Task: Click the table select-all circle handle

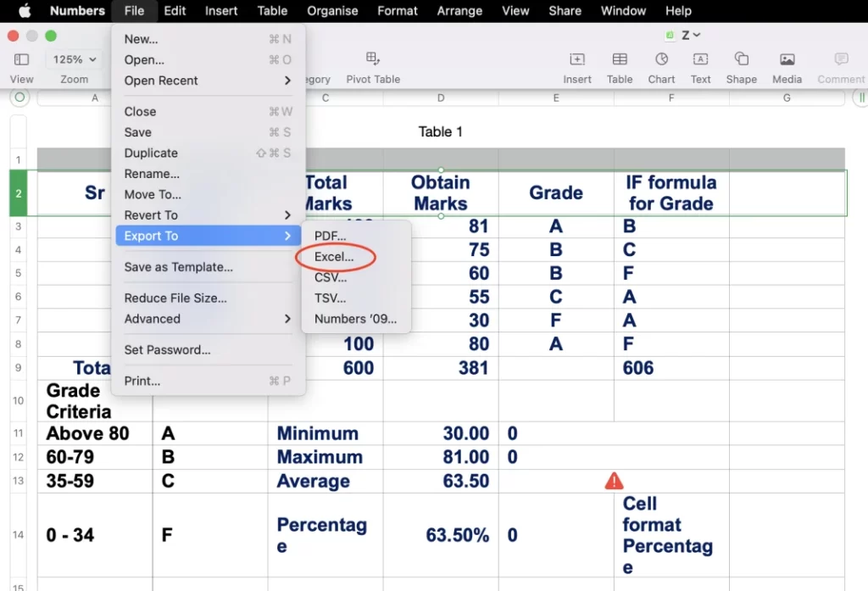Action: click(19, 98)
